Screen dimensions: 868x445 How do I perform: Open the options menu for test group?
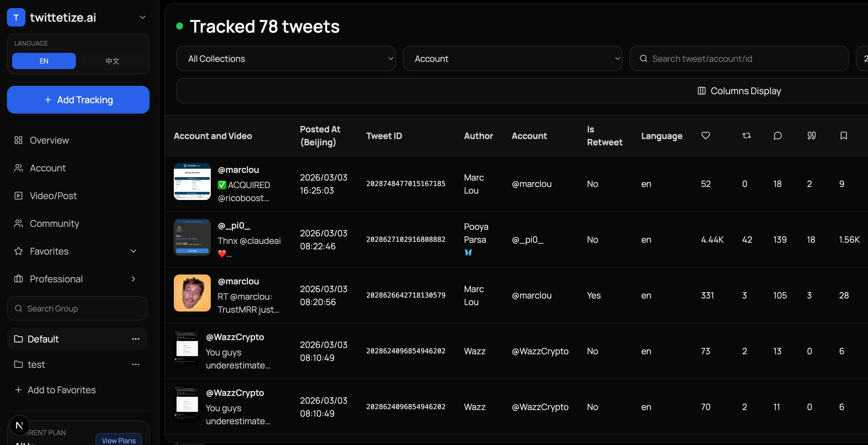(136, 364)
